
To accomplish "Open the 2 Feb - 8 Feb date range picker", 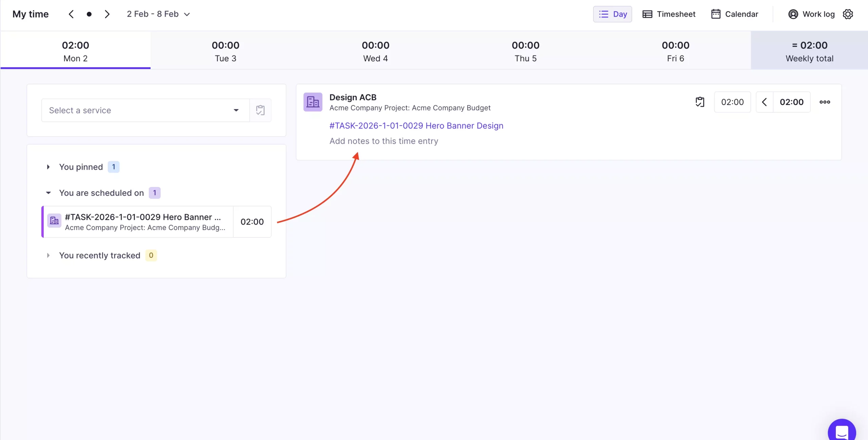I will click(158, 14).
